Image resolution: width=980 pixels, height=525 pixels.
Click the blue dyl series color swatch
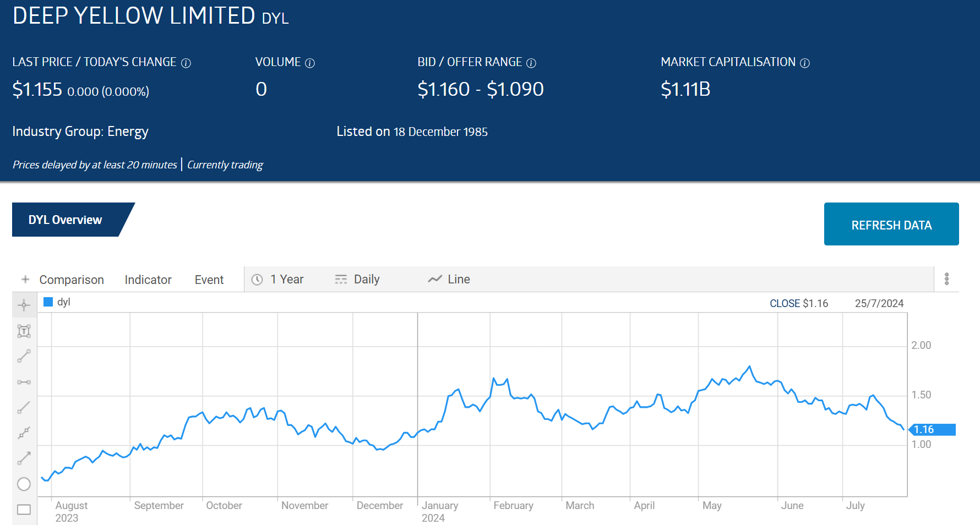click(48, 302)
